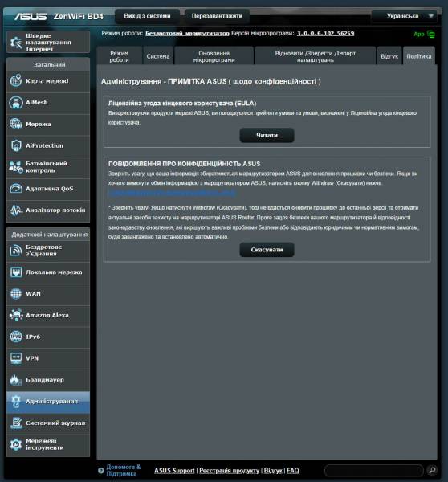448x482 pixels.
Task: Open Батьківський контроль family icon
Action: [x=16, y=167]
